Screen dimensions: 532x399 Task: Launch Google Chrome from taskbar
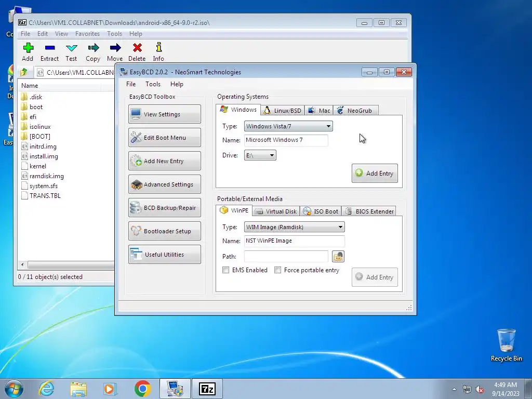pyautogui.click(x=143, y=389)
